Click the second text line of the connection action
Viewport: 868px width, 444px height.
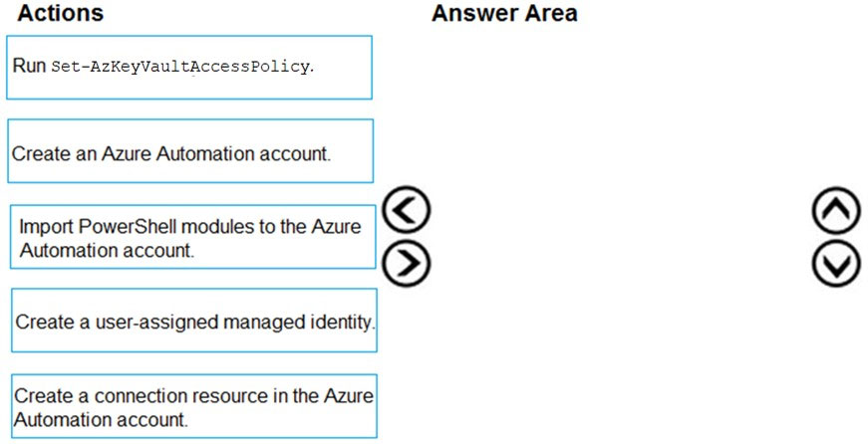click(100, 419)
